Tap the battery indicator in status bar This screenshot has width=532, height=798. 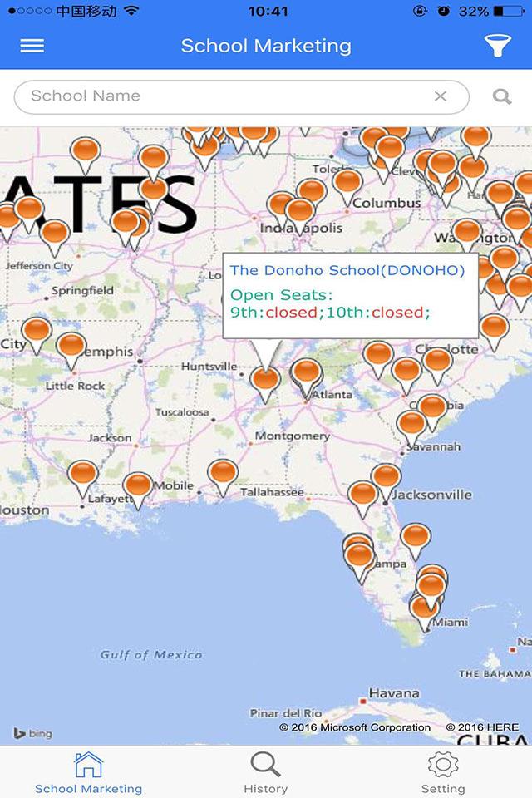click(x=509, y=11)
